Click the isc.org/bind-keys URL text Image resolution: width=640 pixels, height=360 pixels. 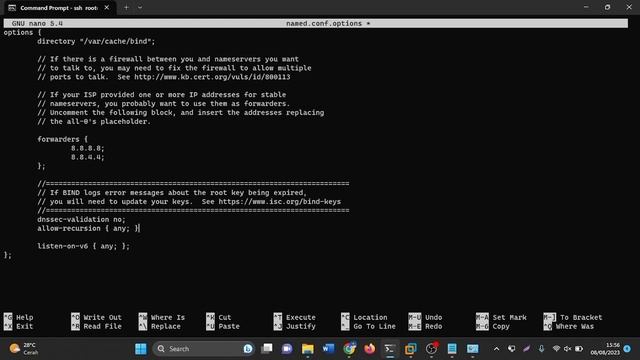[x=280, y=202]
